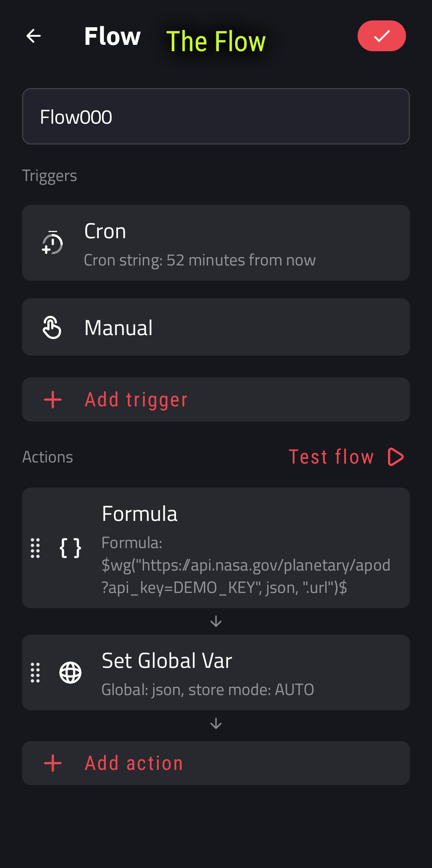Click the plus icon beside Add trigger
The width and height of the screenshot is (432, 868).
point(53,400)
